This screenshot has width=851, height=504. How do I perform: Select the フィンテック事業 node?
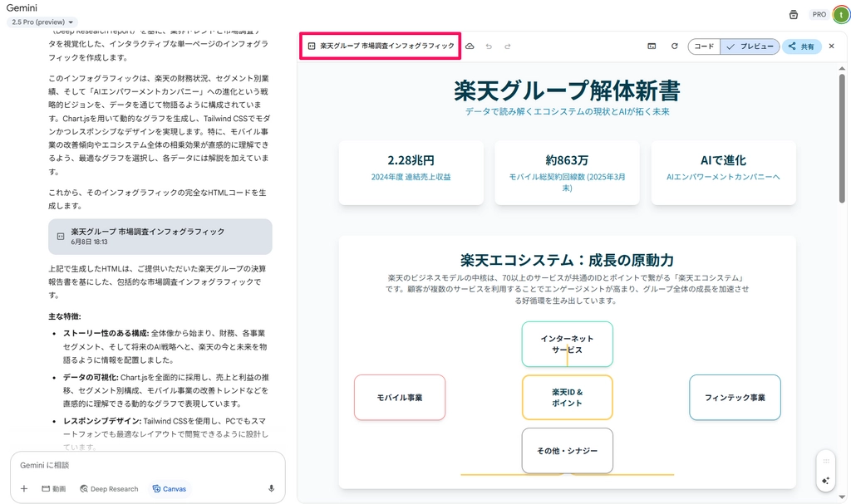735,398
